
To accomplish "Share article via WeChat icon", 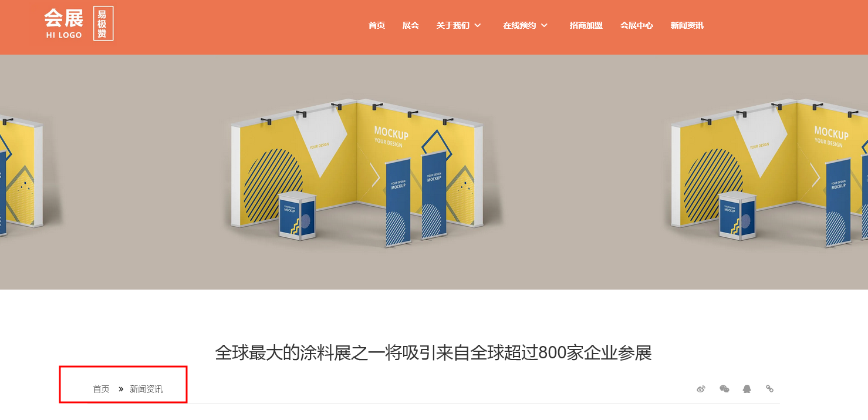I will (724, 389).
